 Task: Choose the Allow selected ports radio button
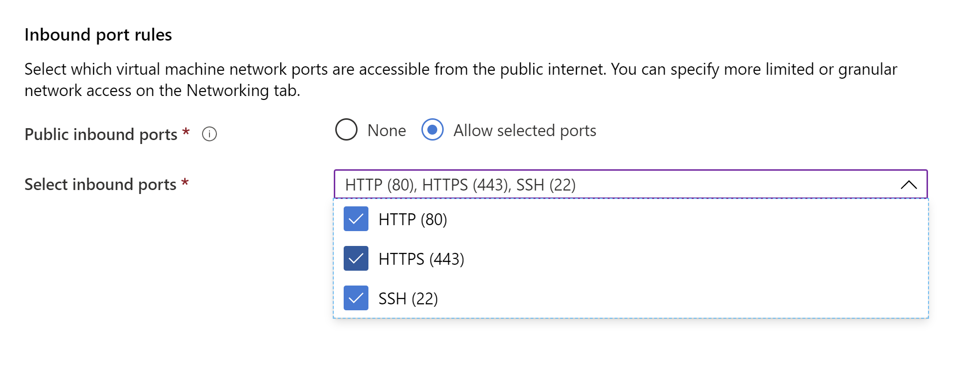pyautogui.click(x=432, y=130)
